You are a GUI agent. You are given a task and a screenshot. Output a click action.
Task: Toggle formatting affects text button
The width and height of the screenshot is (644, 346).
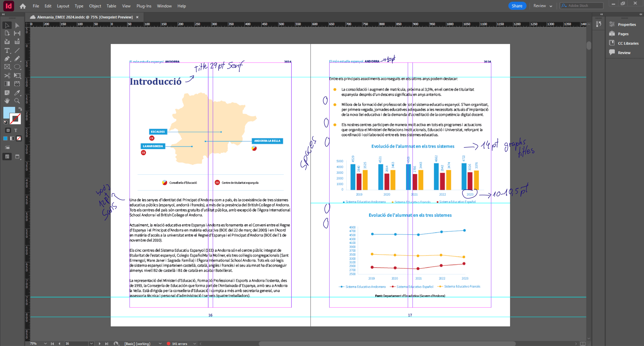(x=16, y=130)
